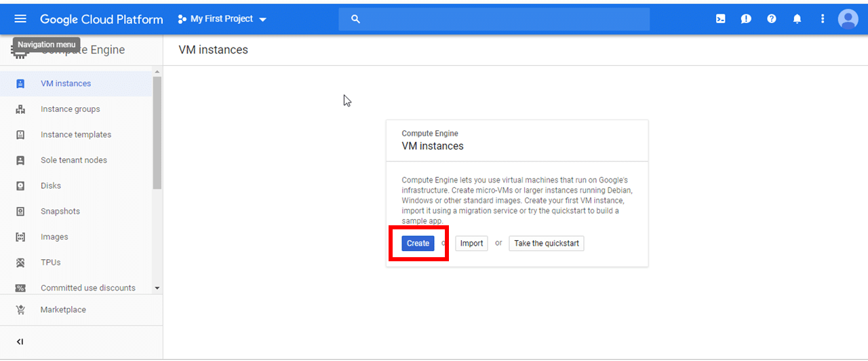Viewport: 868px width, 361px height.
Task: Open the three-dot settings menu
Action: 823,19
